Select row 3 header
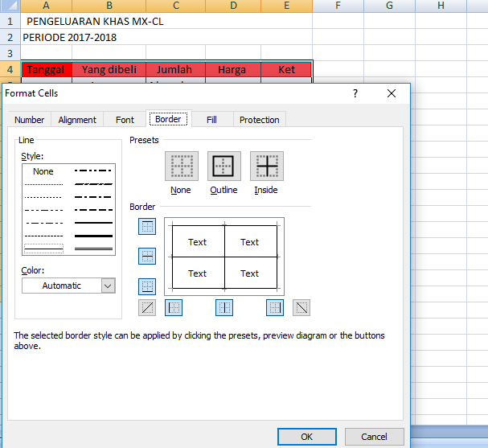This screenshot has width=488, height=448. tap(10, 53)
